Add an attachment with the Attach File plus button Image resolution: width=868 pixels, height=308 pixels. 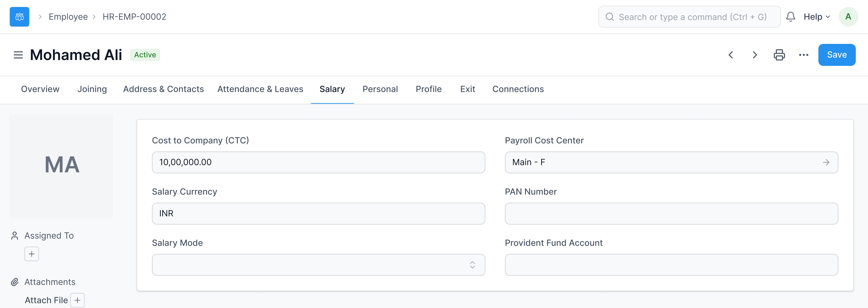[x=77, y=300]
